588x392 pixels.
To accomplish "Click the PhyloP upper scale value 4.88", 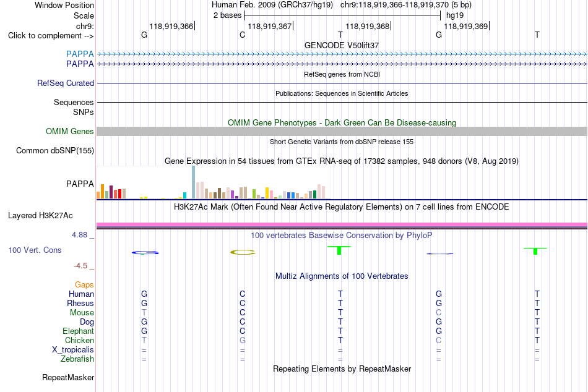I will coord(79,235).
